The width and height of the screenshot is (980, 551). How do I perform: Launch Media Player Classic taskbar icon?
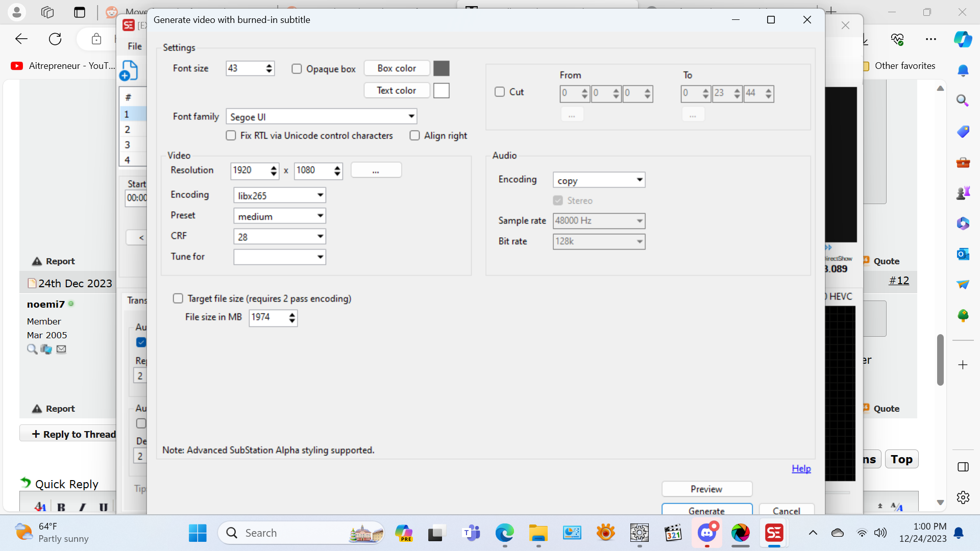(x=673, y=533)
